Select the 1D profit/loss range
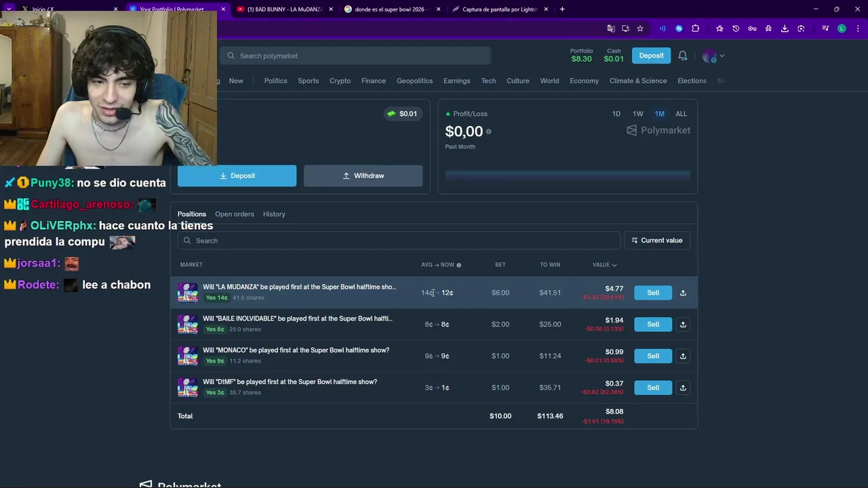The width and height of the screenshot is (868, 488). tap(616, 114)
